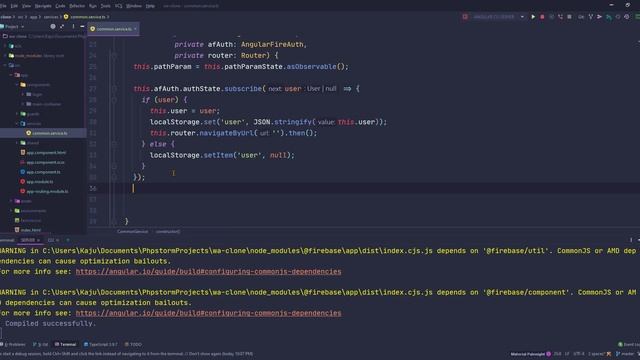Collapse the src folder
Screen dimensions: 640x360
click(x=5, y=65)
